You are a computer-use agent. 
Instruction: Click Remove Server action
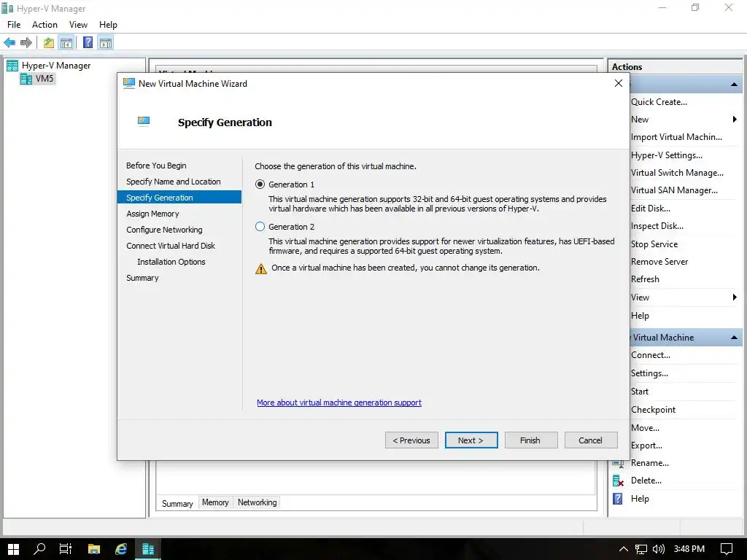click(659, 262)
